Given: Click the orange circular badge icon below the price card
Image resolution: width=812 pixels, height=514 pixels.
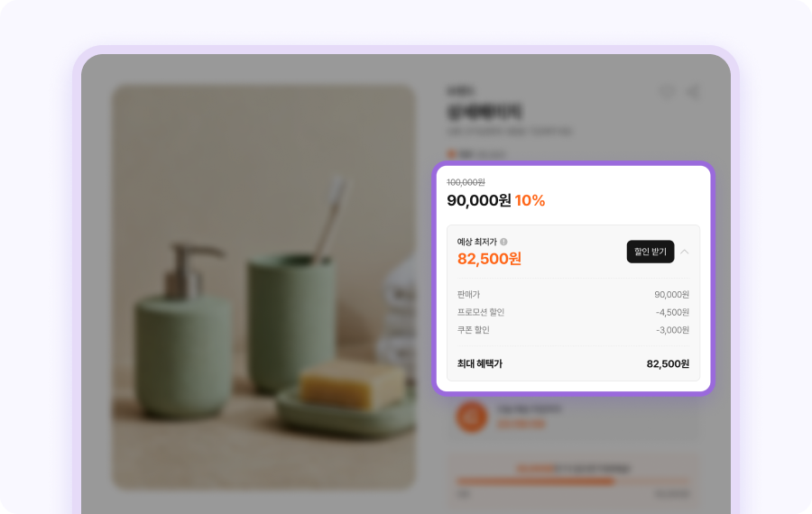Looking at the screenshot, I should [x=471, y=417].
